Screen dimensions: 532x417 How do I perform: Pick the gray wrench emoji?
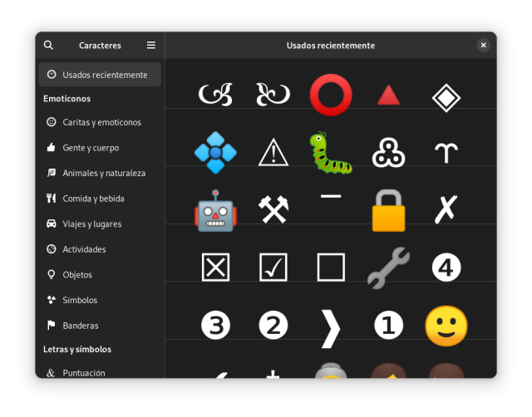[x=388, y=267]
